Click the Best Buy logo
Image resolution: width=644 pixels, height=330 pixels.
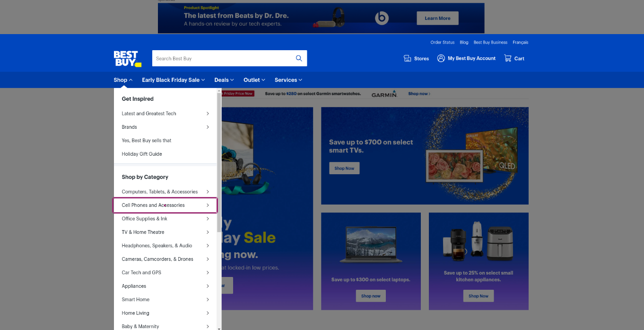tap(127, 59)
